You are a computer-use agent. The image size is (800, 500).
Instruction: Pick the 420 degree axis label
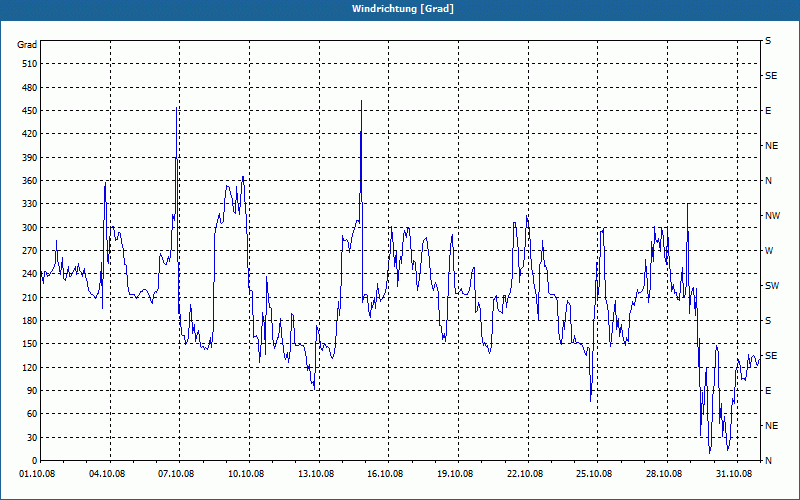[30, 134]
